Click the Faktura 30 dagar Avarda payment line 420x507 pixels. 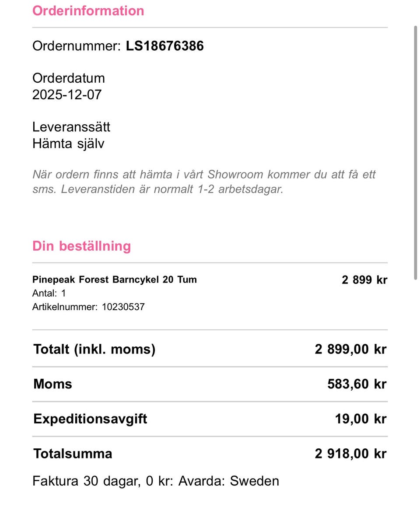tap(155, 481)
